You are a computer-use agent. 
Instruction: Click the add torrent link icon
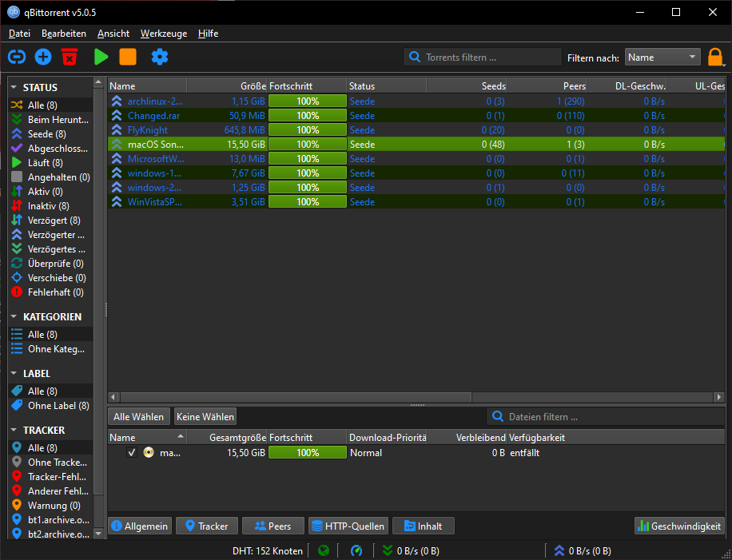[17, 57]
